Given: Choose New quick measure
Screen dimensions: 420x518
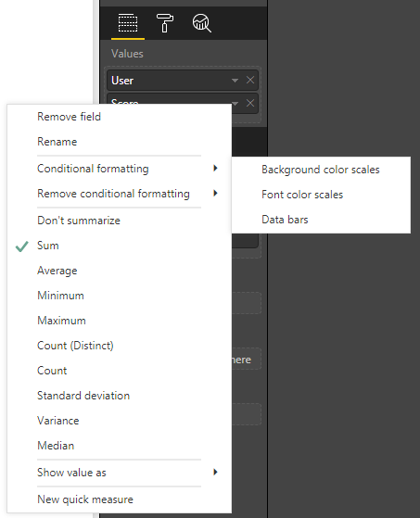Looking at the screenshot, I should point(120,499).
